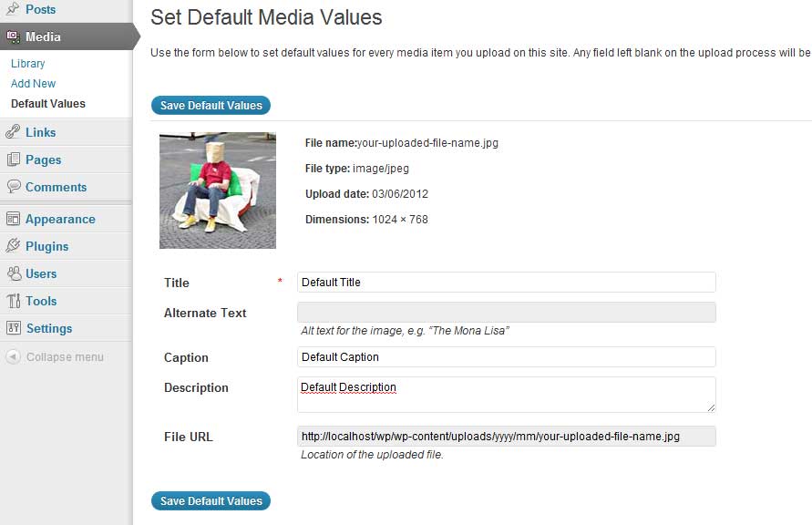Select the Default Values submenu item
The height and width of the screenshot is (525, 812).
pos(48,104)
